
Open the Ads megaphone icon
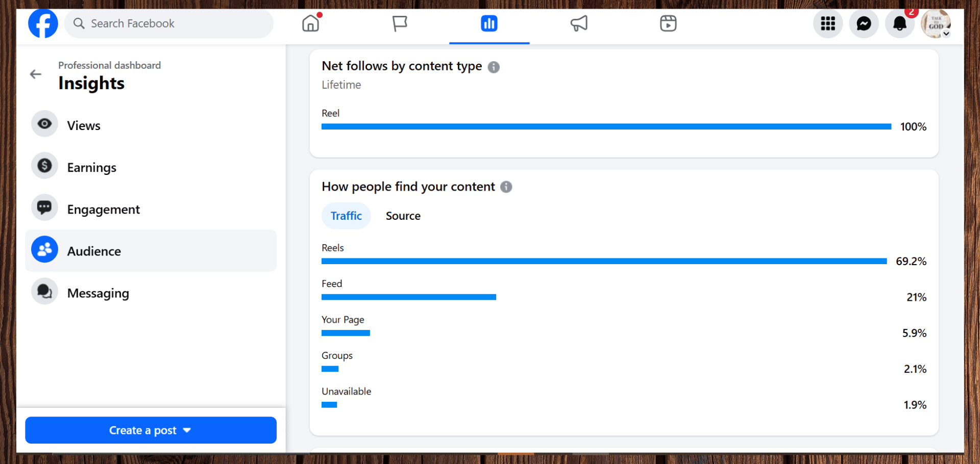(579, 23)
